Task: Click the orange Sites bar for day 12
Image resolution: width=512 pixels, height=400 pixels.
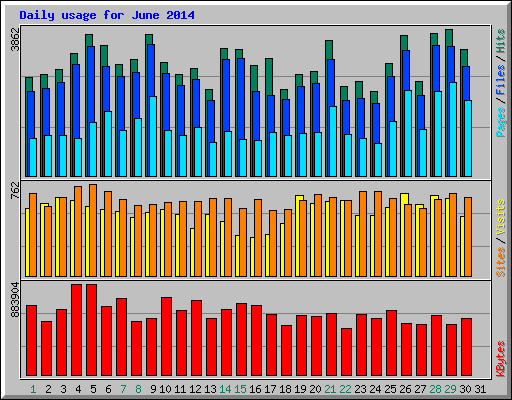Action: (x=198, y=239)
